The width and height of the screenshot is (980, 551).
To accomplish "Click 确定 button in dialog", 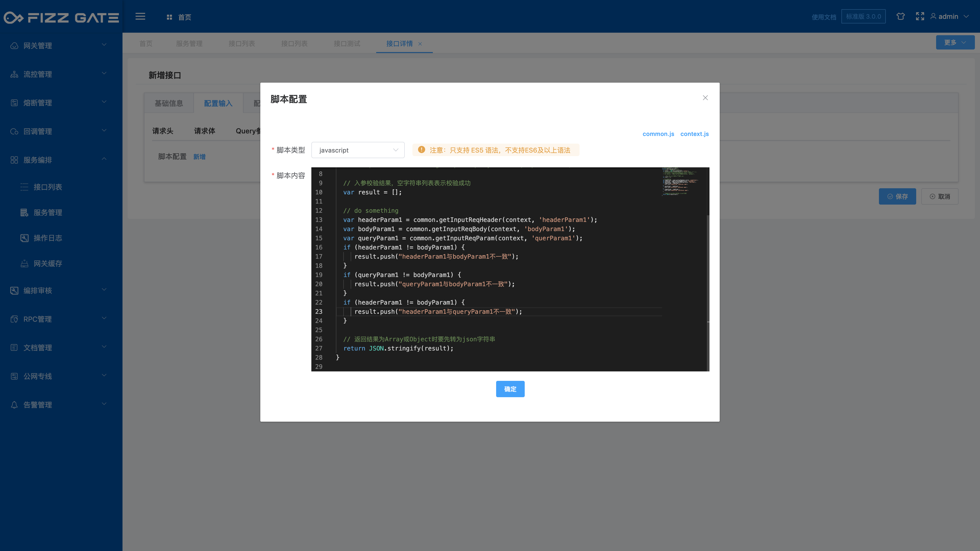I will pyautogui.click(x=510, y=389).
